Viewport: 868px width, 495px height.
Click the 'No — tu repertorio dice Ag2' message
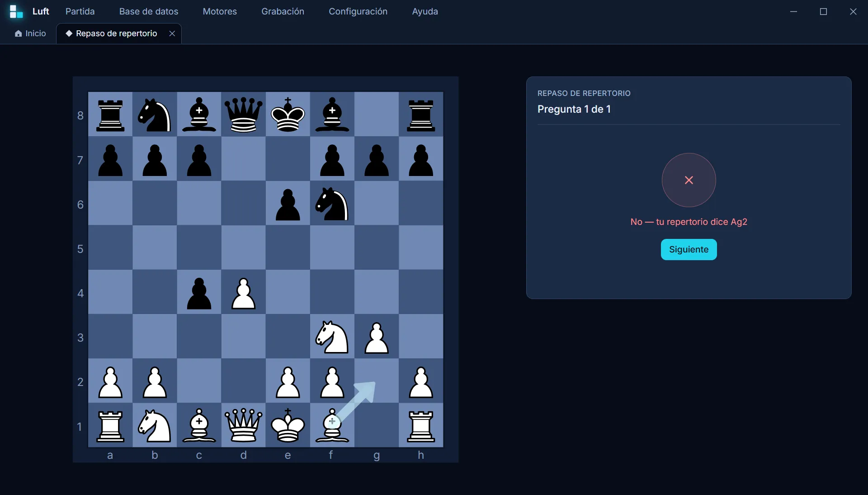(x=689, y=222)
